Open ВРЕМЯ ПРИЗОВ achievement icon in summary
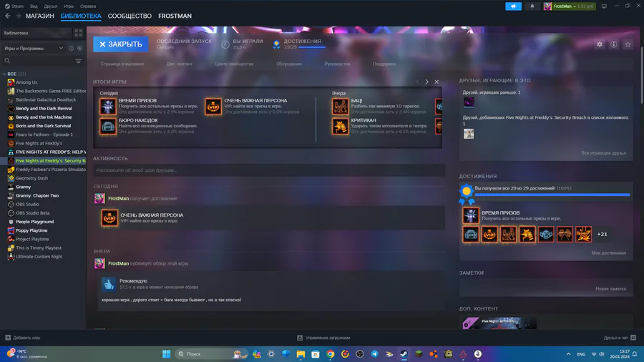 (108, 107)
